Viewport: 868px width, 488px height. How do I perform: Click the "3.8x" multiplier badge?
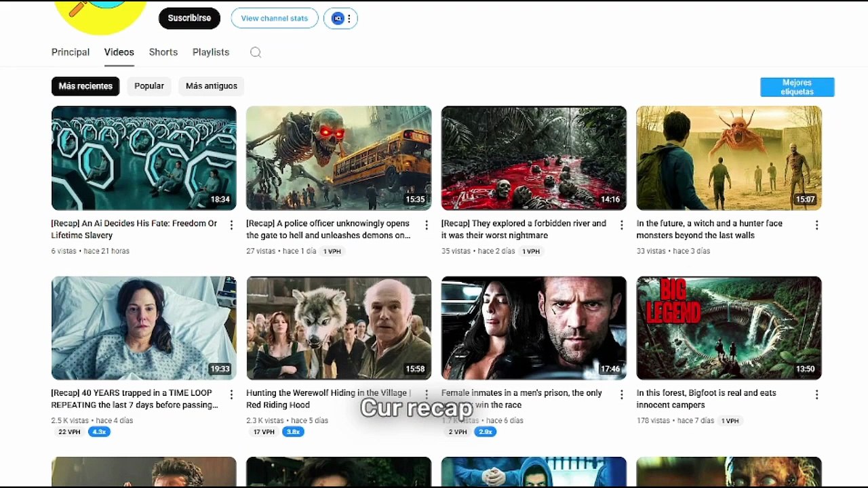click(293, 432)
